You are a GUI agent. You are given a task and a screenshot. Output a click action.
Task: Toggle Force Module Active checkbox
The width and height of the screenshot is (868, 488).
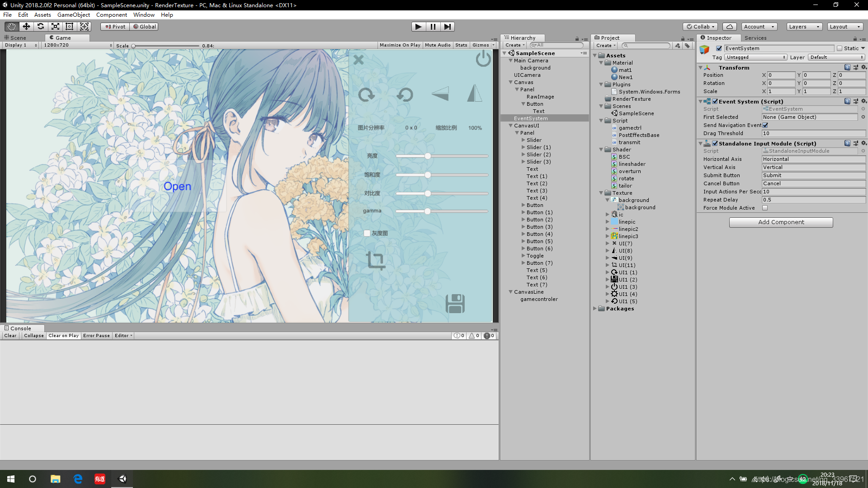point(765,208)
